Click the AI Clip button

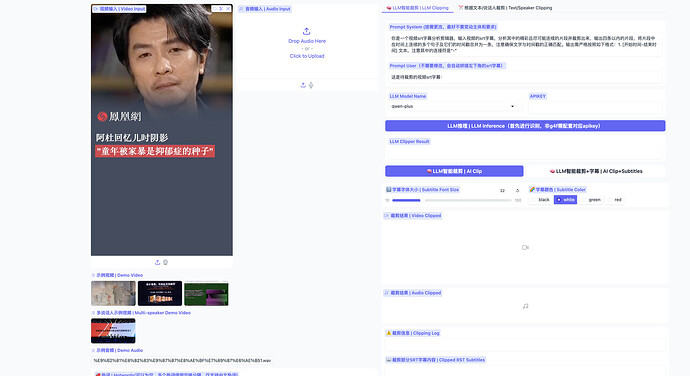pyautogui.click(x=454, y=171)
